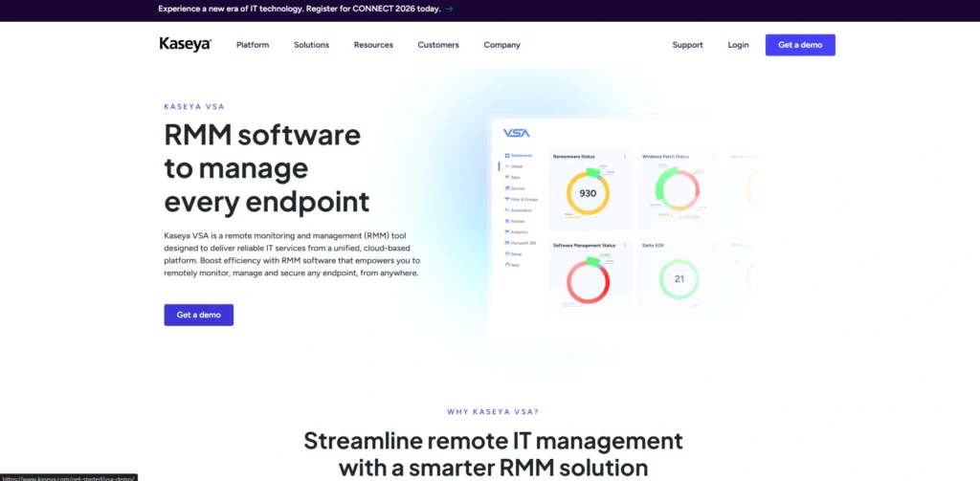The image size is (980, 481).
Task: Click the arrow icon in the CONNECT 2026 banner
Action: (449, 9)
